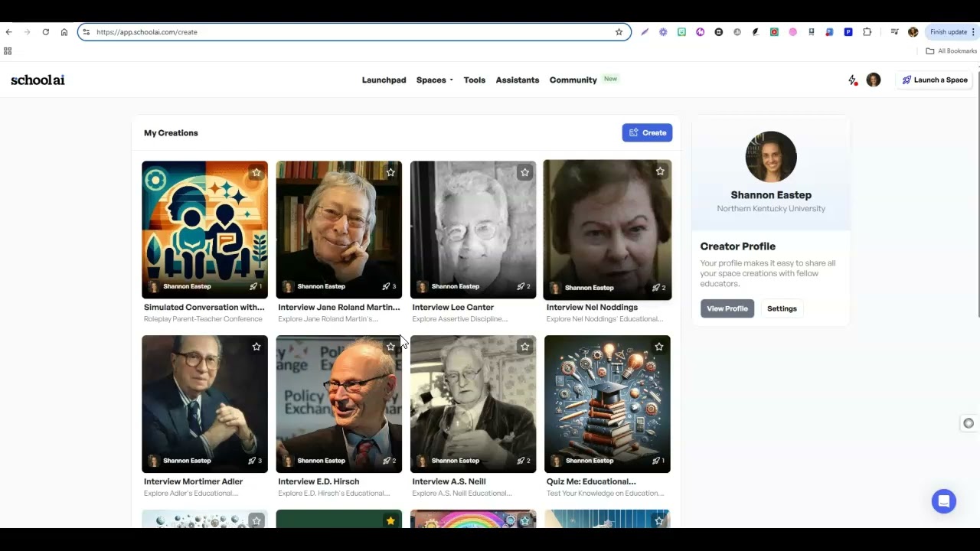Unstar the yellow-starred green card
Image resolution: width=980 pixels, height=551 pixels.
click(x=390, y=520)
